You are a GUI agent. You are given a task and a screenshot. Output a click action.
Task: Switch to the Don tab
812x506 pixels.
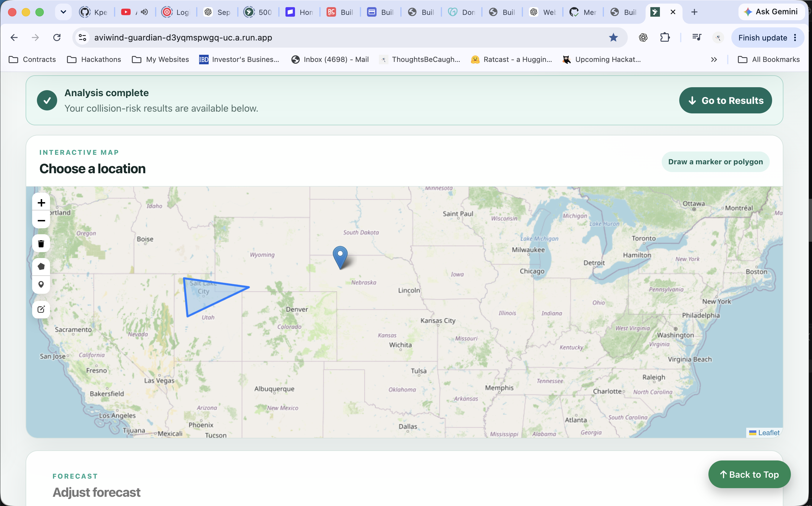tap(462, 12)
